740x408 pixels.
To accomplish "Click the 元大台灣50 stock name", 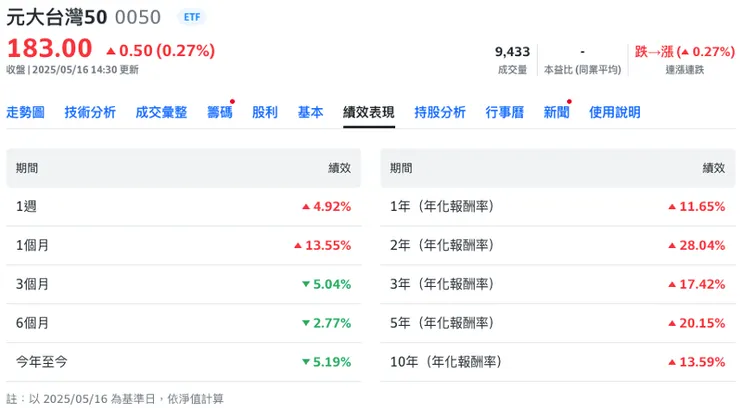I will 57,17.
